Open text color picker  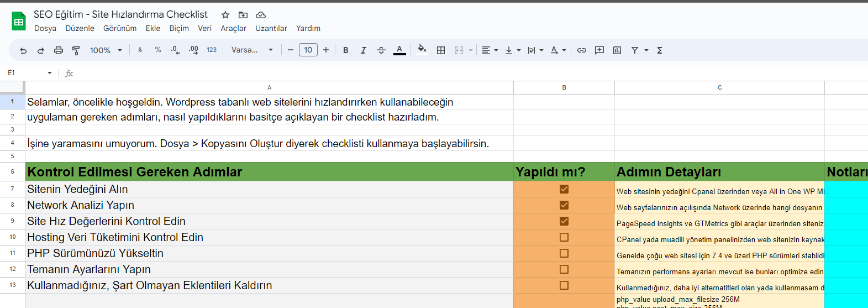coord(399,50)
